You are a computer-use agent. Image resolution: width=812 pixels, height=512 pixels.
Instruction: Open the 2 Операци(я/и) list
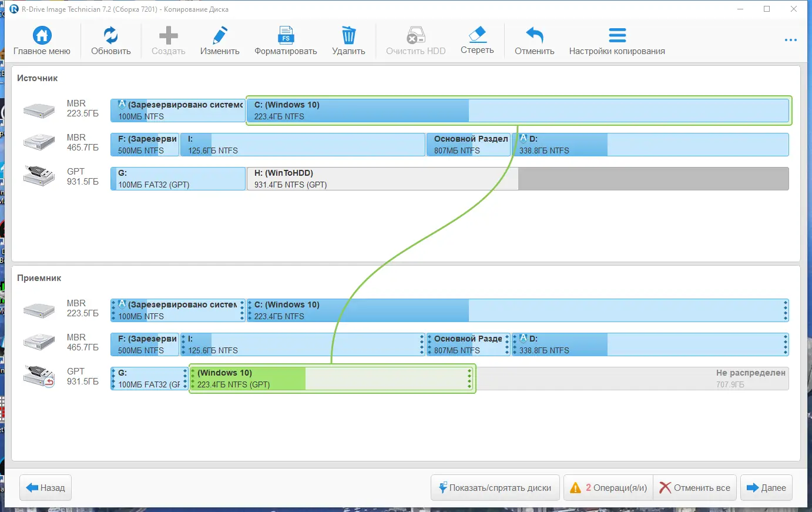tap(608, 488)
